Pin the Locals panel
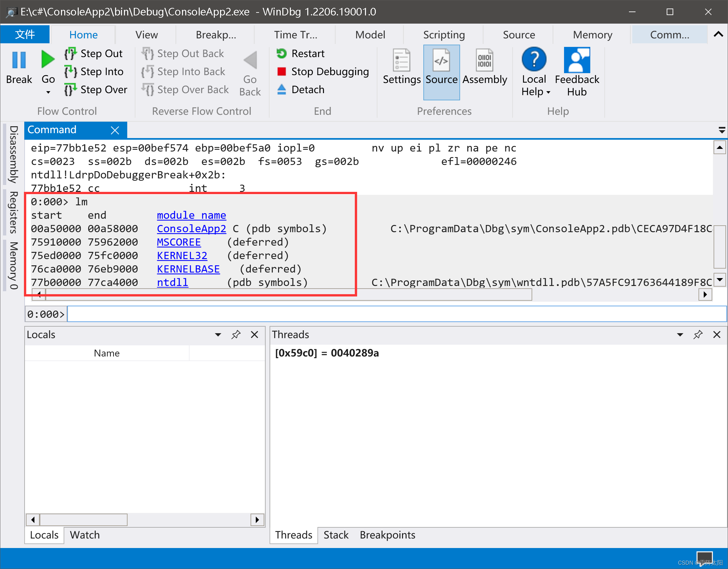Viewport: 728px width, 569px height. 236,335
